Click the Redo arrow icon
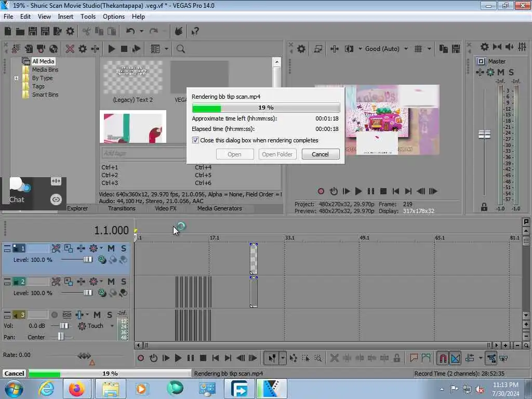This screenshot has height=399, width=532. [x=154, y=31]
